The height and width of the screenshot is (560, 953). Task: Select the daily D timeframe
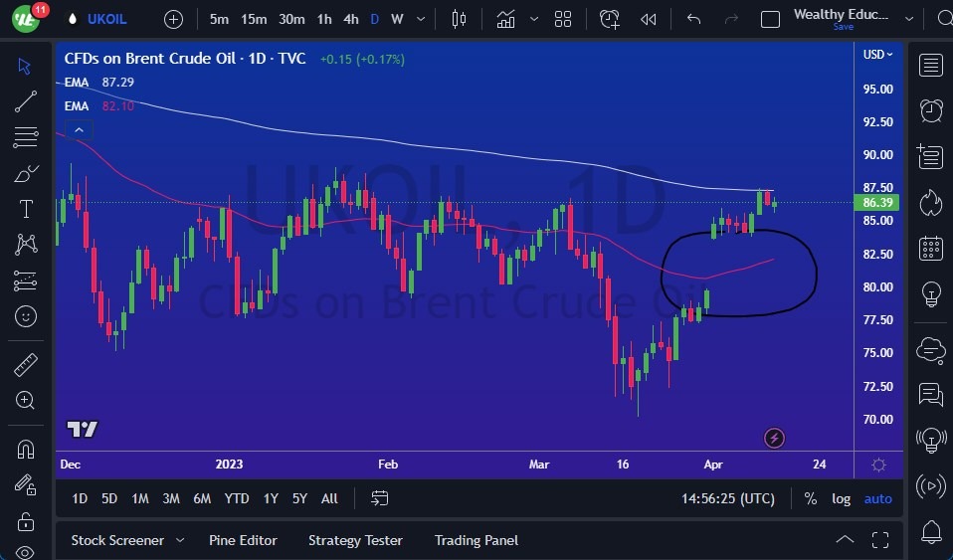coord(374,20)
